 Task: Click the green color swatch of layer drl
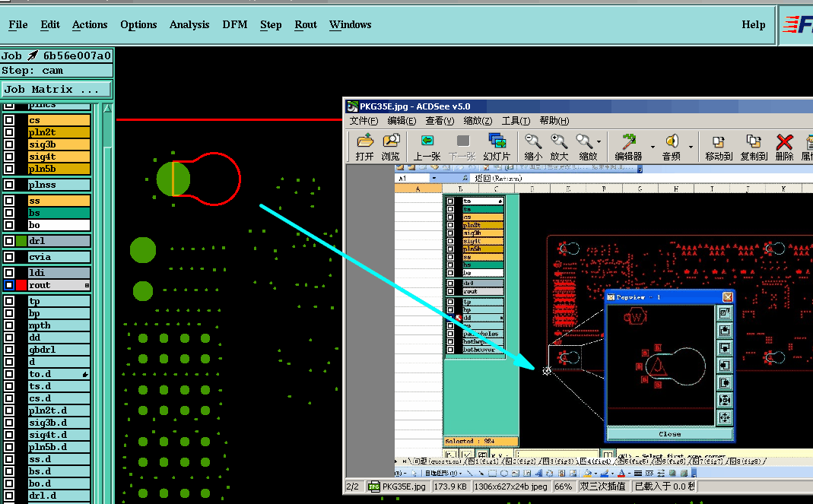(x=21, y=240)
